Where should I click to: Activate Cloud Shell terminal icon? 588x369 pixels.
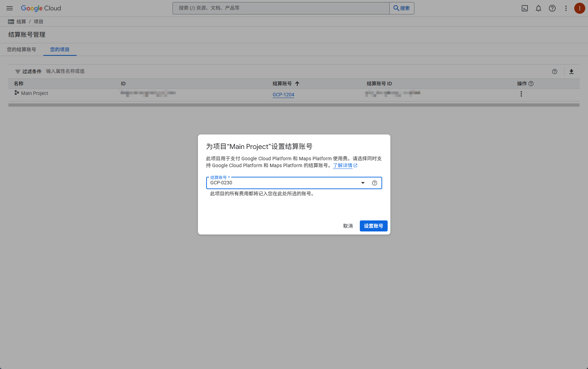(x=524, y=8)
